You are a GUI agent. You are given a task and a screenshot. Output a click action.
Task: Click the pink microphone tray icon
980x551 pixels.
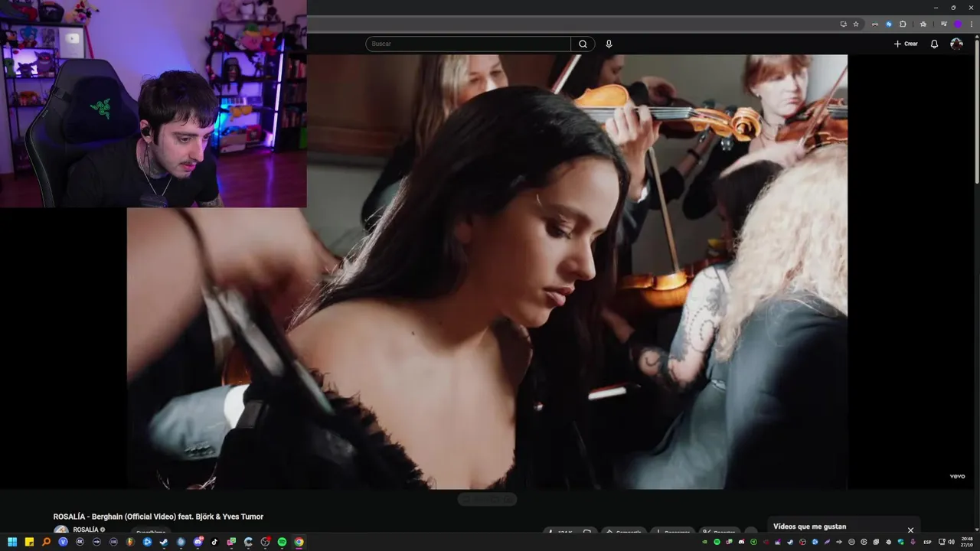click(913, 542)
